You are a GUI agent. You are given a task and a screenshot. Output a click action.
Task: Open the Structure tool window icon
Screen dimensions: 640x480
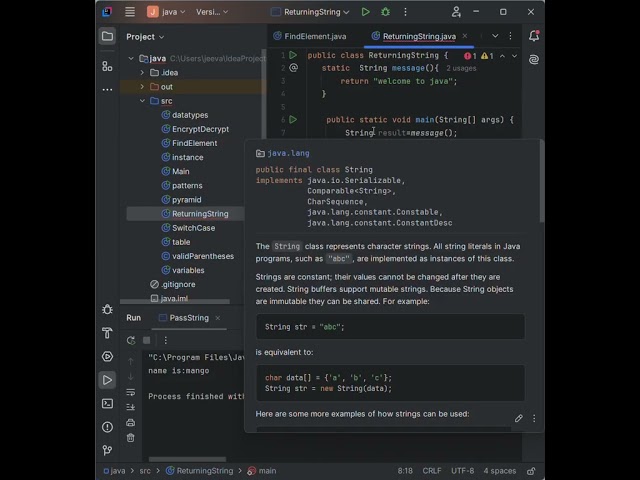pyautogui.click(x=107, y=66)
